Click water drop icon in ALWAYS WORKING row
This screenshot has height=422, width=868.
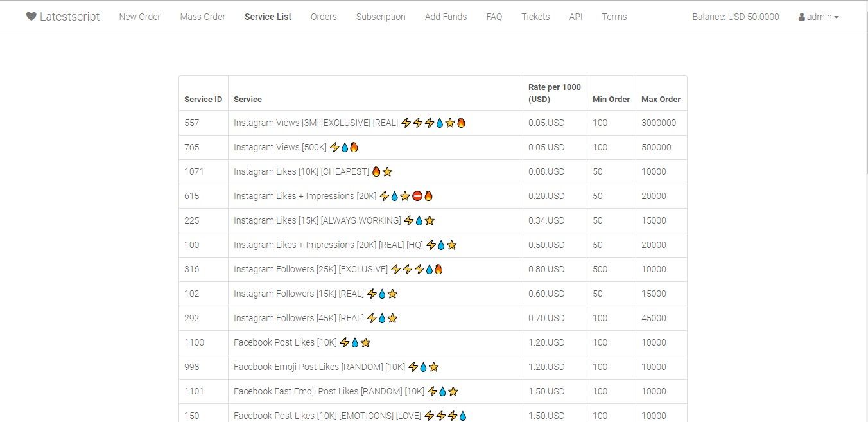coord(419,220)
